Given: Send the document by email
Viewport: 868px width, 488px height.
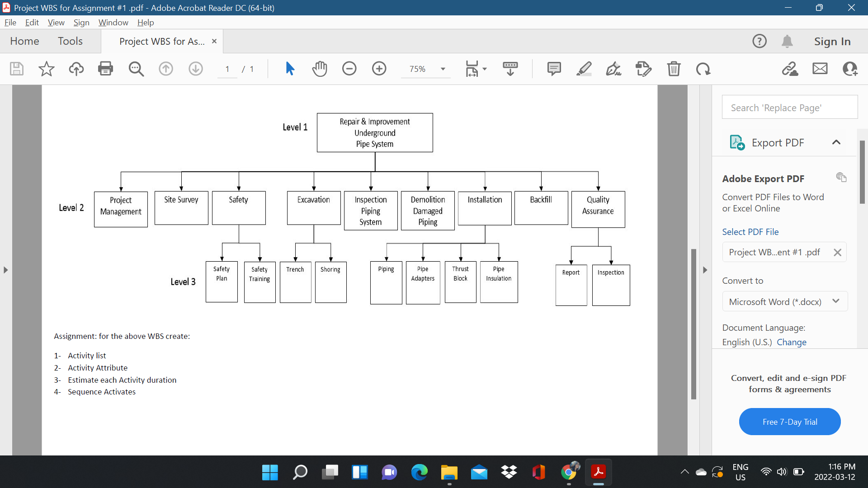Looking at the screenshot, I should 820,69.
